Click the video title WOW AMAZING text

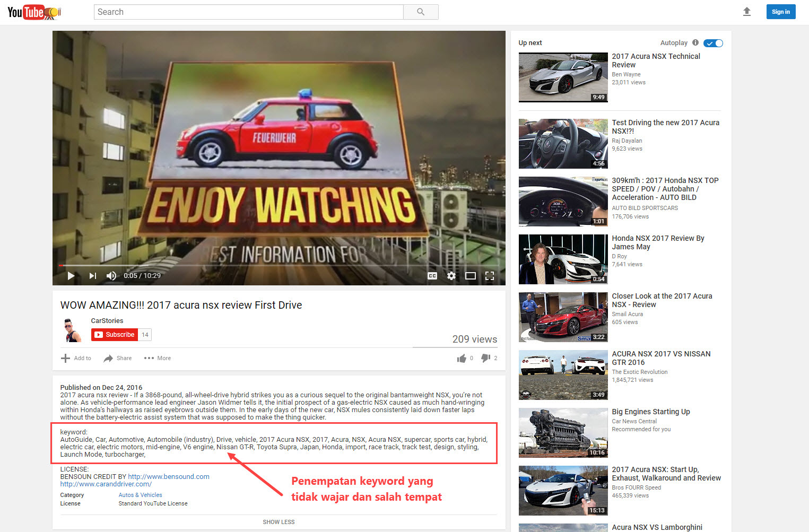tap(181, 305)
